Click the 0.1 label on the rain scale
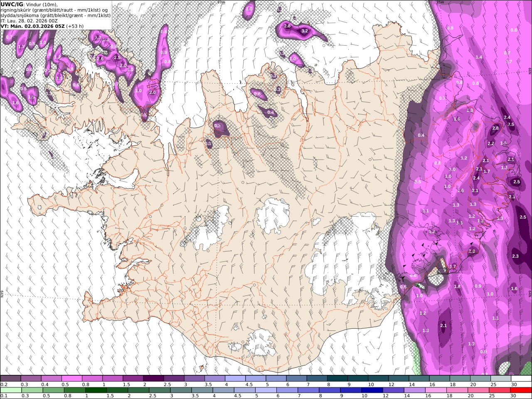This screenshot has width=532, height=399. (x=4, y=396)
